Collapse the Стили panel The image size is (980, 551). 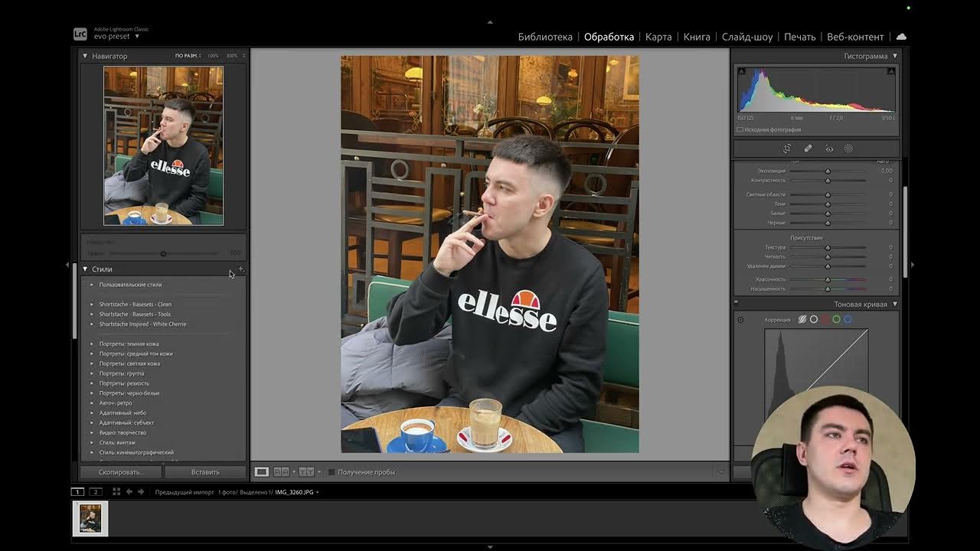(x=85, y=269)
